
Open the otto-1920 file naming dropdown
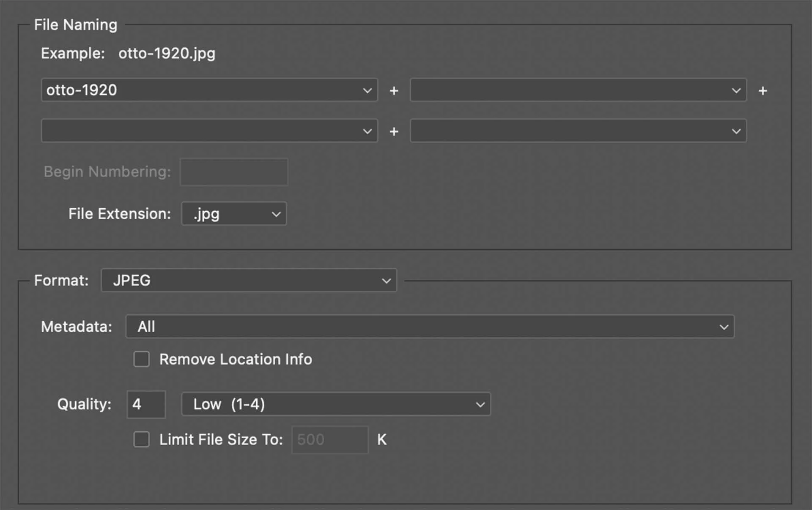coord(209,90)
